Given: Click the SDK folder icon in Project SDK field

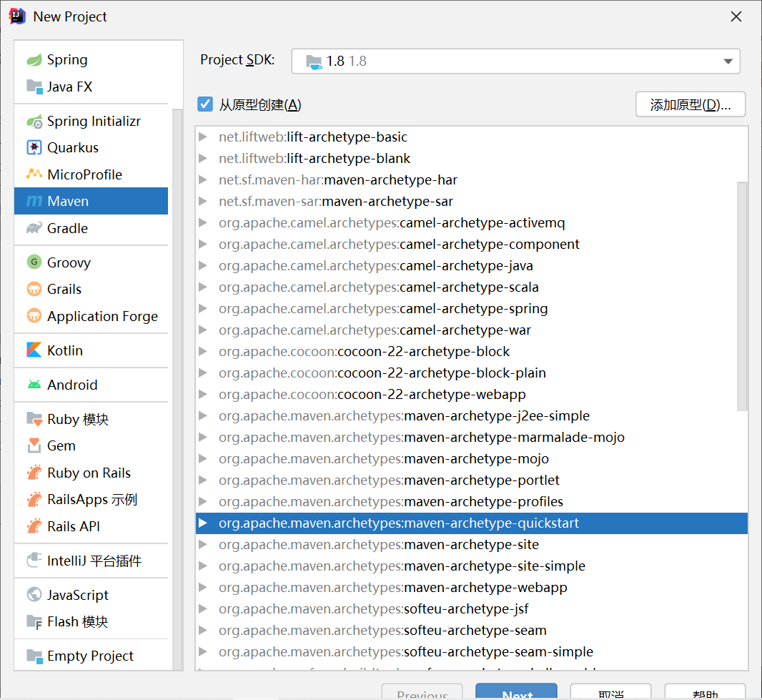Looking at the screenshot, I should pos(314,61).
